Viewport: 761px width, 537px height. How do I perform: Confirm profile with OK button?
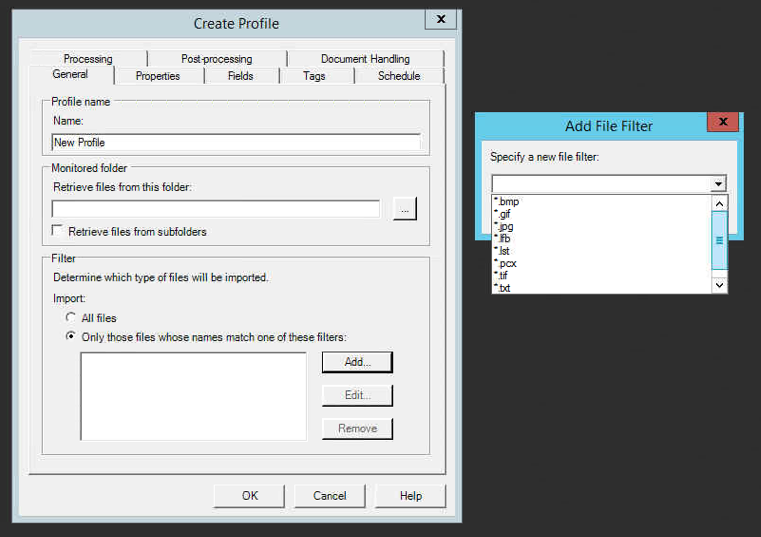249,496
